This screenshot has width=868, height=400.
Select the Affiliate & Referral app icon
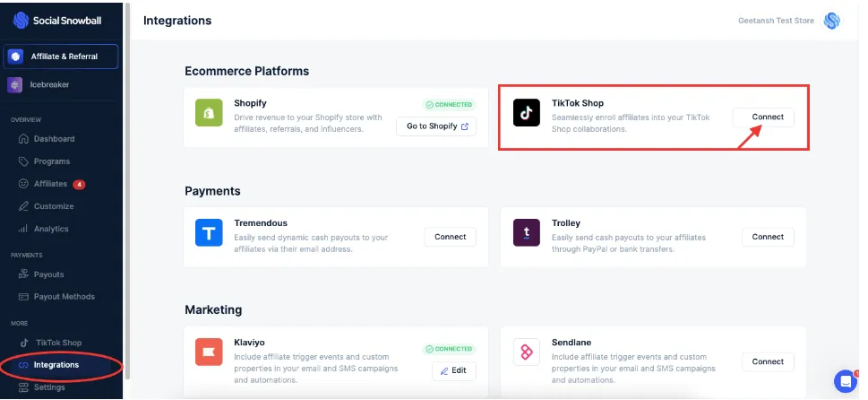(x=15, y=57)
